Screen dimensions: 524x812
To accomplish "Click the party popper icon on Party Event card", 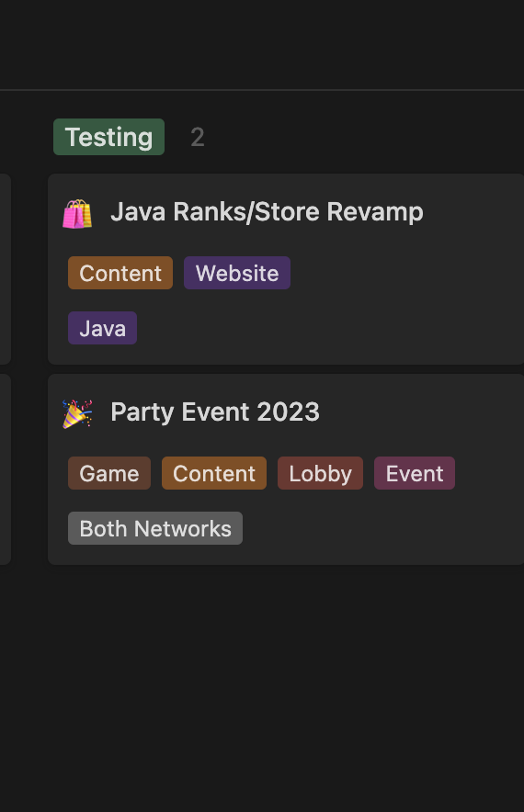I will point(77,413).
